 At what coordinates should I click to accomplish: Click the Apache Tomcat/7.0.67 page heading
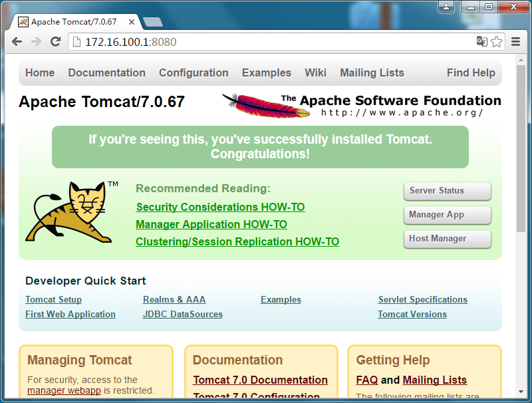pos(102,102)
